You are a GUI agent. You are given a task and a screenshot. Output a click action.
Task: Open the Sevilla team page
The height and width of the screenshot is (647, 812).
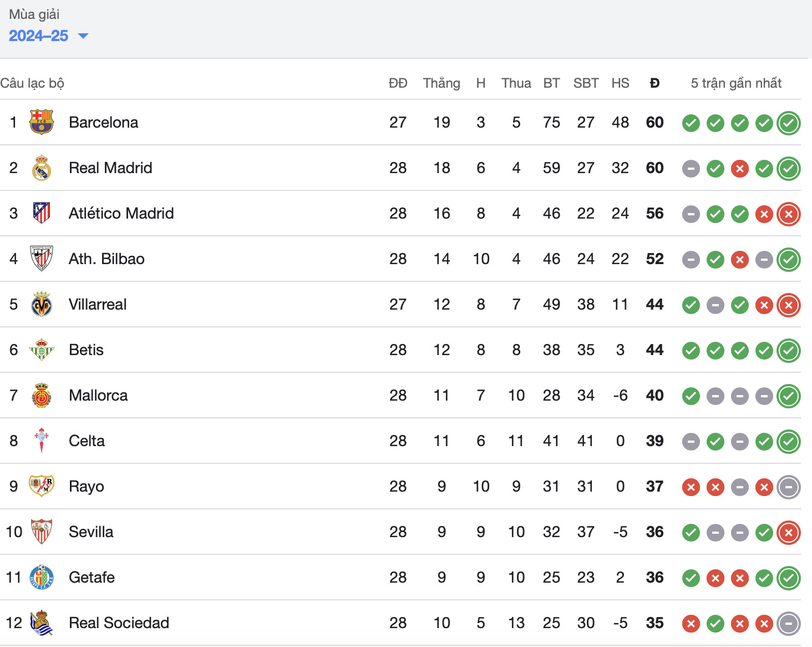[x=91, y=532]
